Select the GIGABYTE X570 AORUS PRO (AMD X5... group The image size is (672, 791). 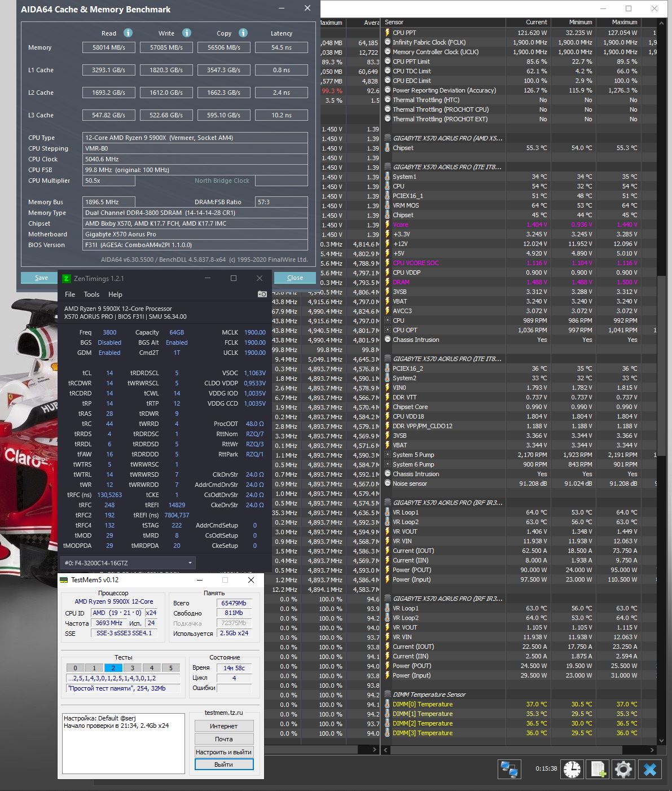click(447, 138)
